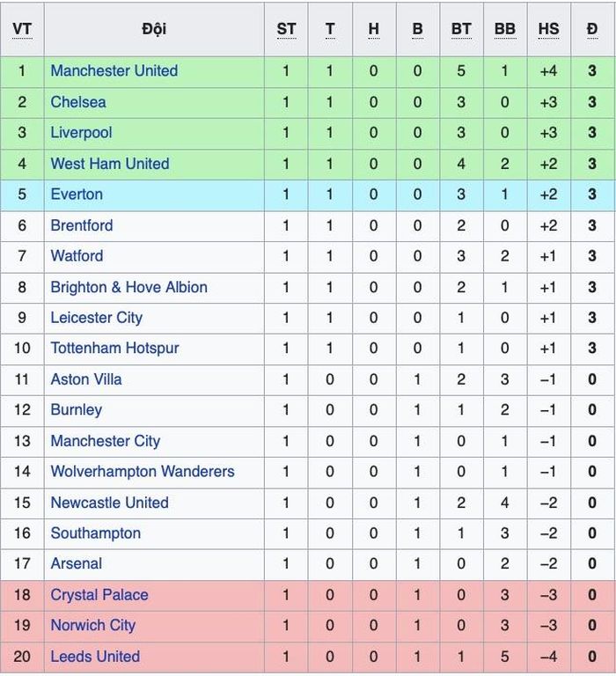616x676 pixels.
Task: Open the Manchester United team link
Action: coord(114,70)
